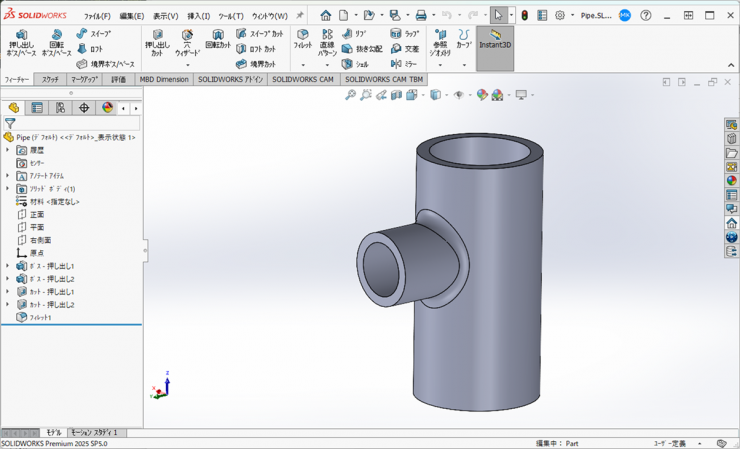
Task: Switch to the モーション スタディ 1 tab
Action: click(x=93, y=433)
